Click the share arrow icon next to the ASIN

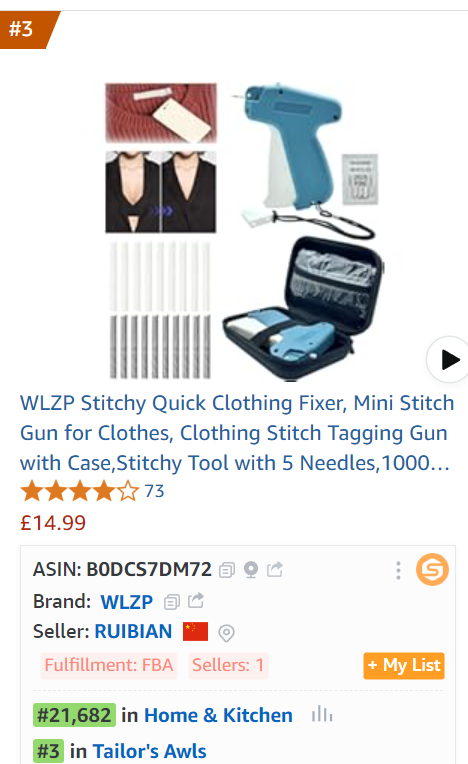pyautogui.click(x=275, y=569)
